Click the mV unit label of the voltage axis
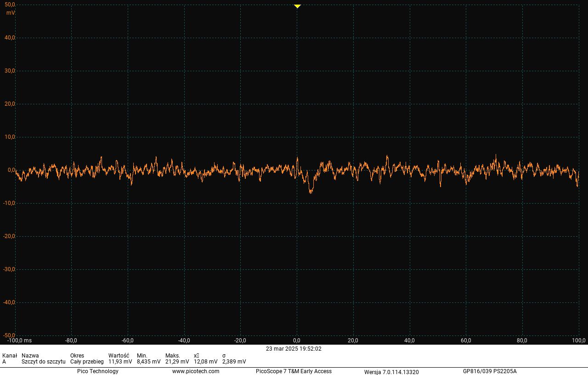588x375 pixels. tap(11, 13)
